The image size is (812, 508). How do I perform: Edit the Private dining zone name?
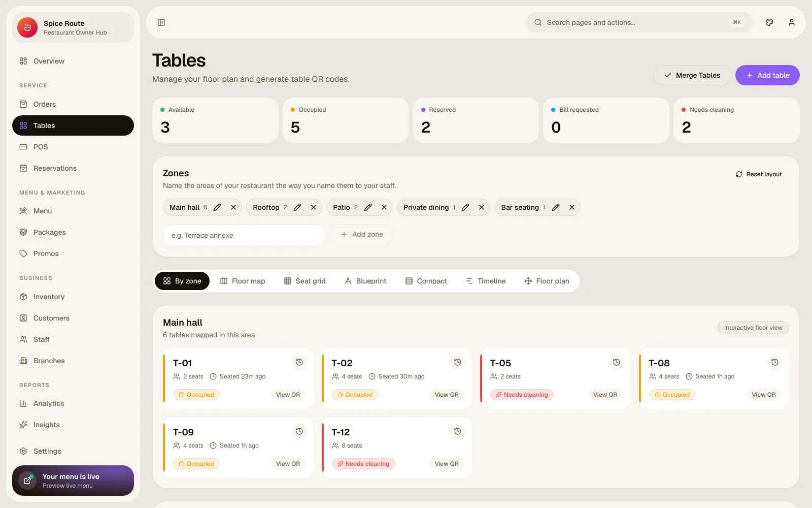[465, 207]
